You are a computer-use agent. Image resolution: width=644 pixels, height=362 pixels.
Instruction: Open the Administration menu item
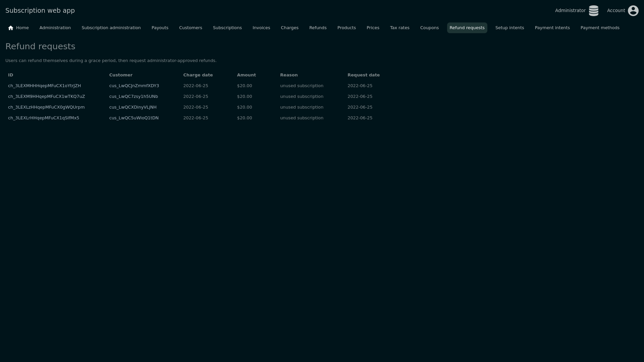coord(55,28)
